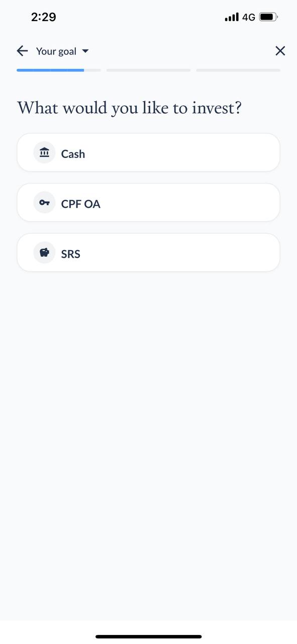The width and height of the screenshot is (297, 644).
Task: Tap the bank building icon beside Cash
Action: pos(44,152)
